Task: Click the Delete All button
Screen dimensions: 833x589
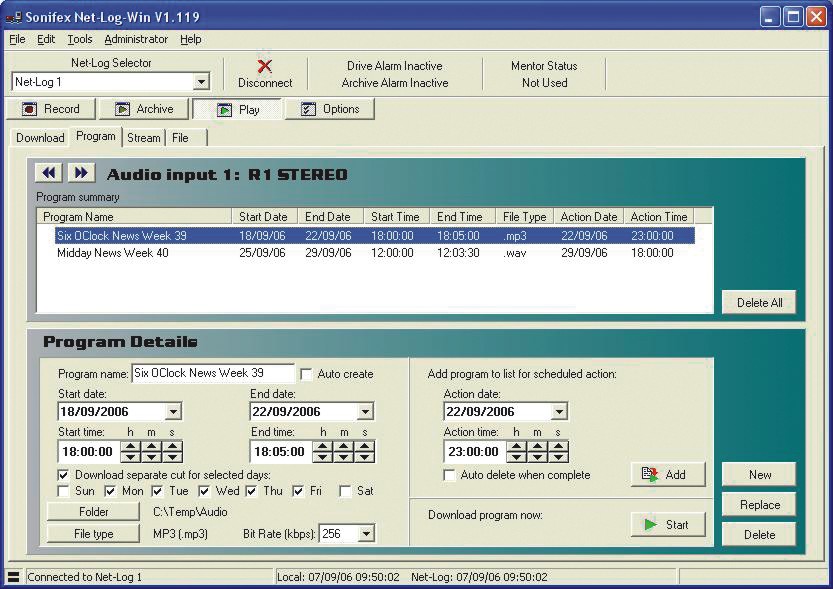Action: (x=759, y=303)
